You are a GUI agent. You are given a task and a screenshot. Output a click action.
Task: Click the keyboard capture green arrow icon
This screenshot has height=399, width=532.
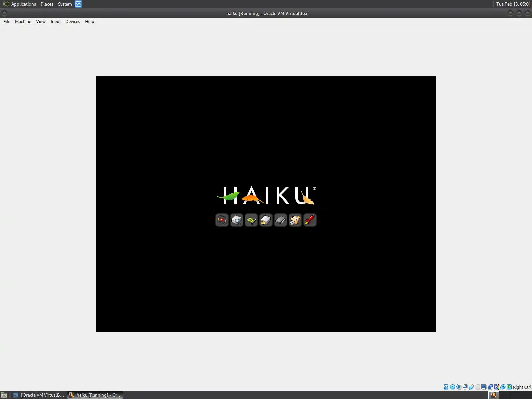pyautogui.click(x=509, y=387)
